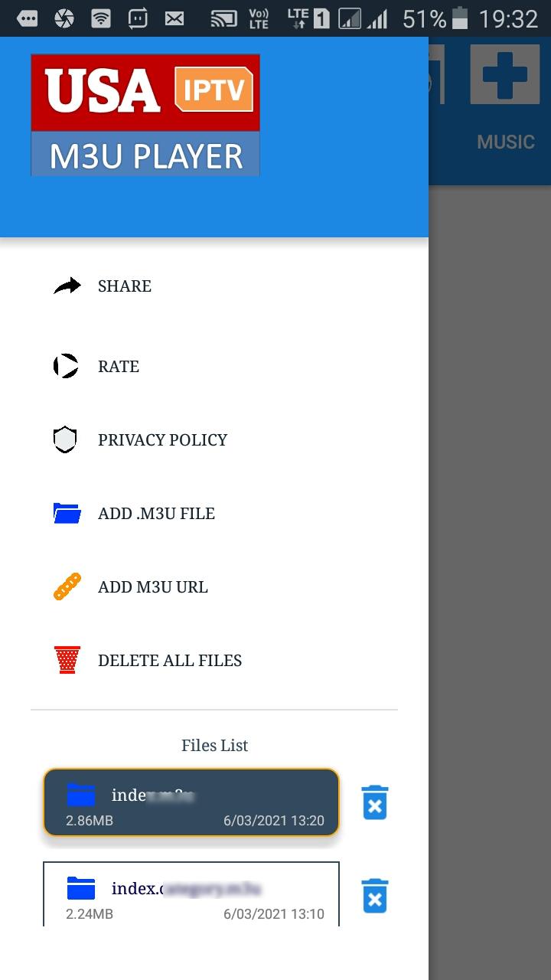
Task: Tap the blue folder icon for Add .M3U File
Action: point(67,513)
